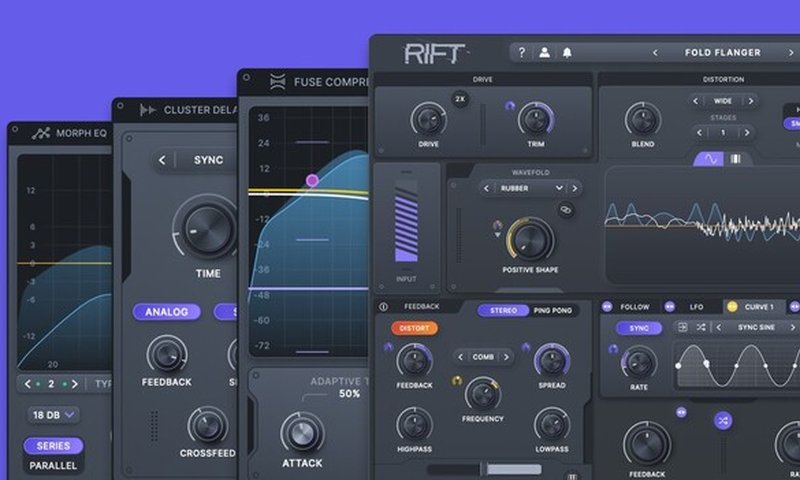
Task: Toggle the orange Distort button
Action: click(x=412, y=328)
